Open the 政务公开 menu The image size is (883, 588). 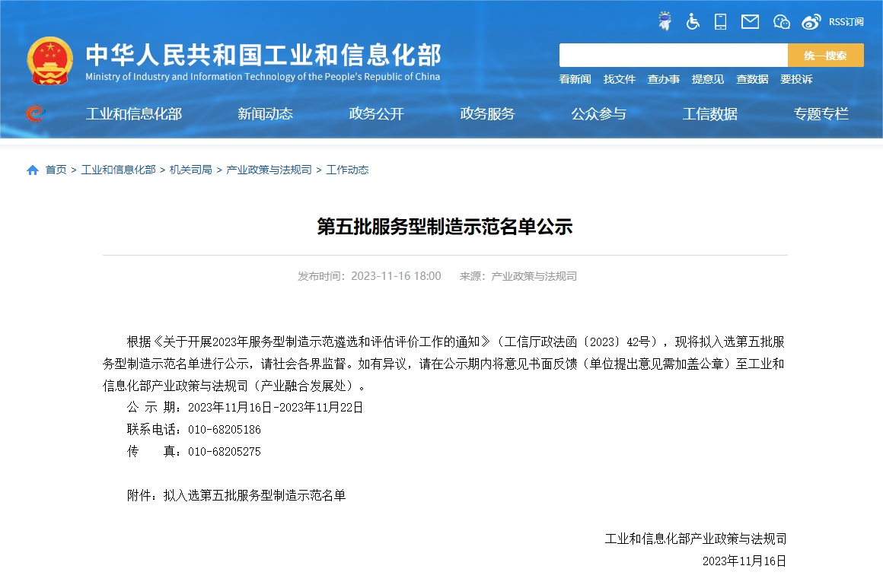376,113
